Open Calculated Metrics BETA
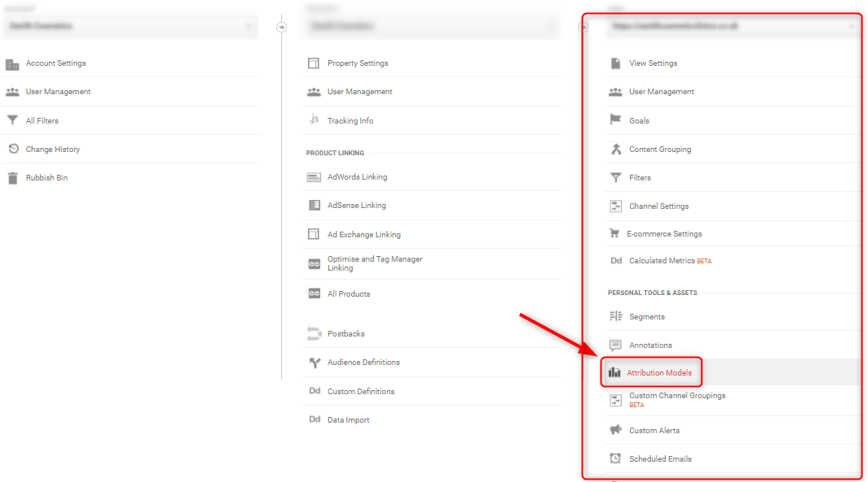 pyautogui.click(x=671, y=261)
